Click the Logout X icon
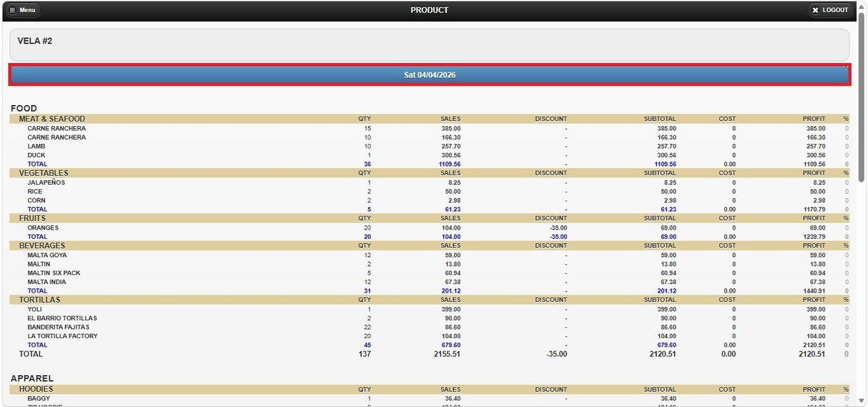The width and height of the screenshot is (868, 407). point(816,10)
